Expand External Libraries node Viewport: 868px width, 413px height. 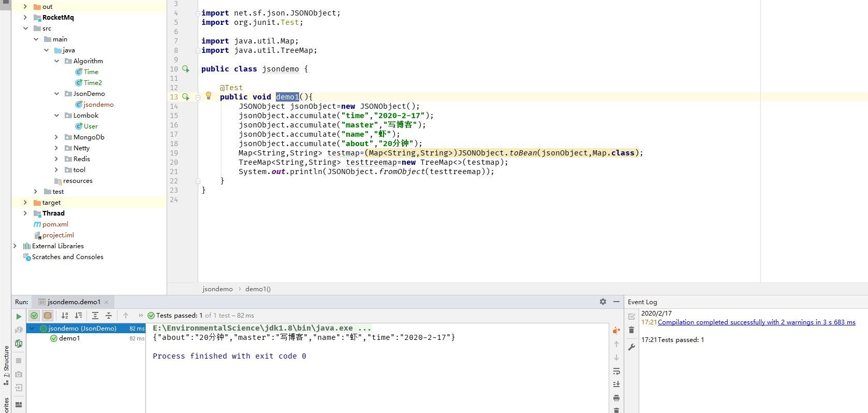pyautogui.click(x=15, y=246)
